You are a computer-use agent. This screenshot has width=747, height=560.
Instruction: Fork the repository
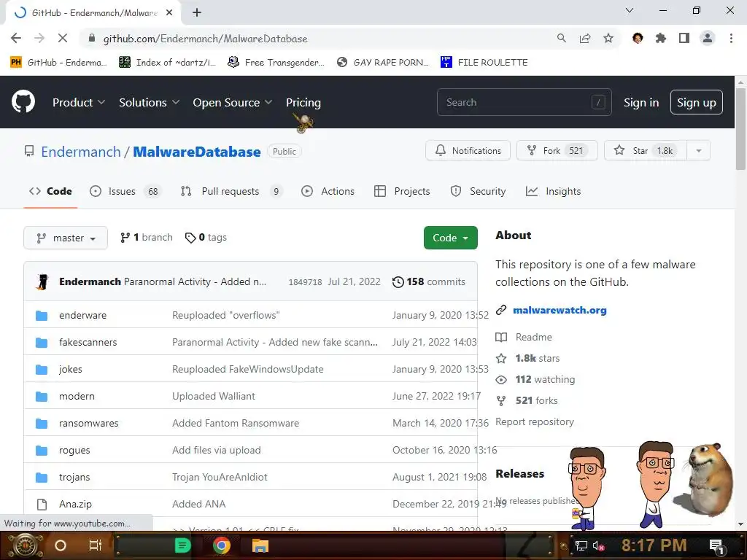pyautogui.click(x=557, y=151)
